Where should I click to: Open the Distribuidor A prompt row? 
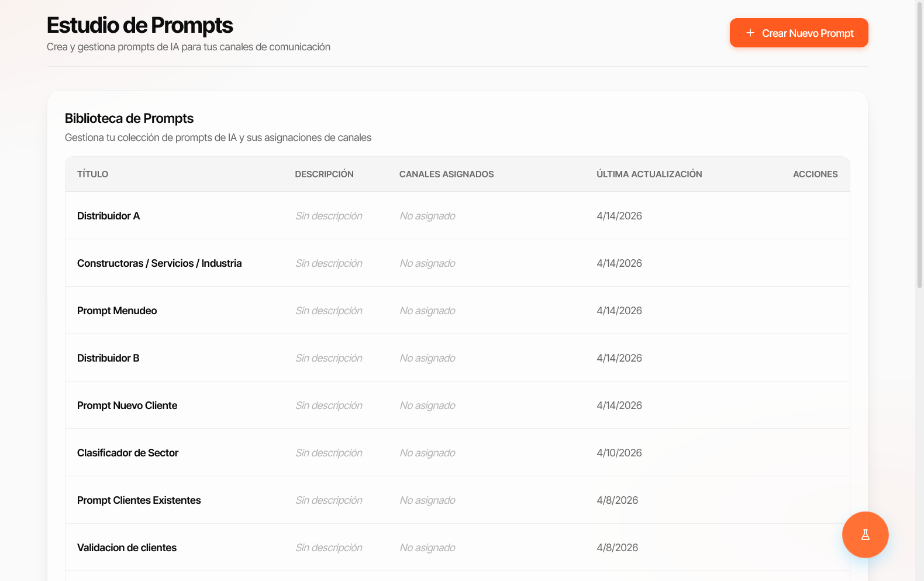457,215
